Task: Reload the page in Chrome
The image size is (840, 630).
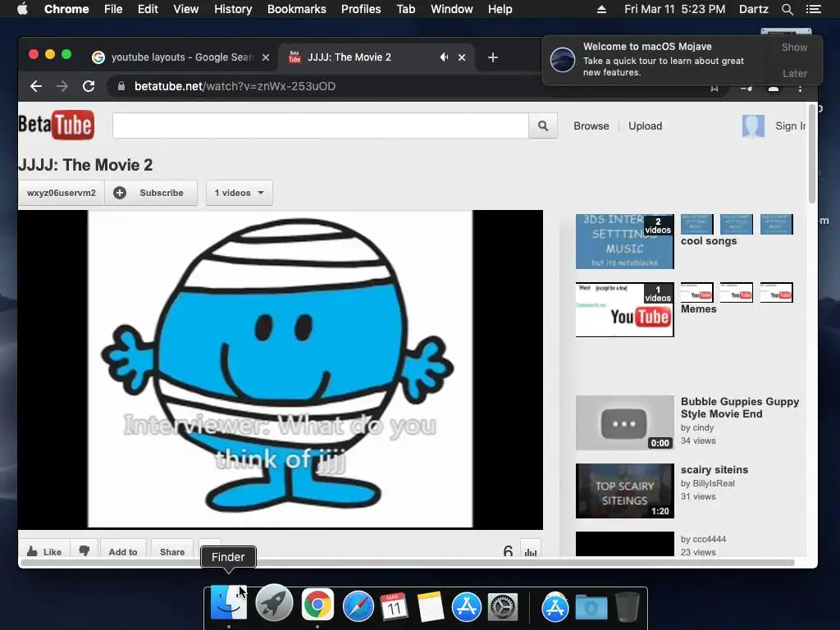Action: point(89,86)
